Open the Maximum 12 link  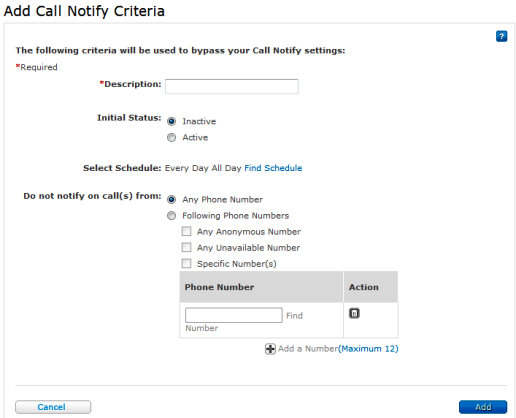tap(368, 349)
